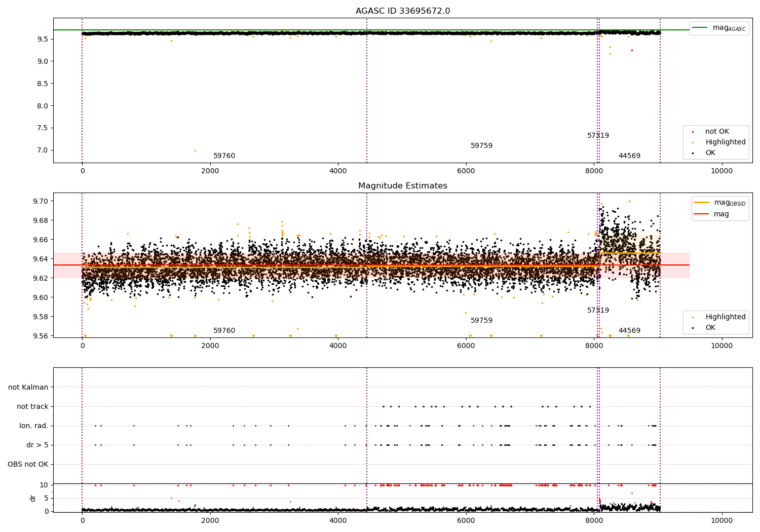
Task: Click the 8.0 tick on top plot
Action: [x=43, y=106]
